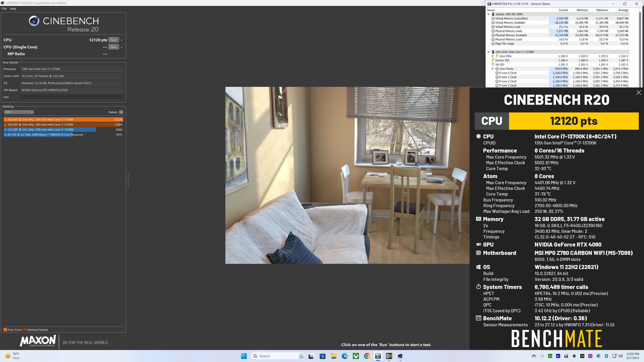Click the orange Your Score legend swatch
Image resolution: width=644 pixels, height=362 pixels.
pos(5,329)
